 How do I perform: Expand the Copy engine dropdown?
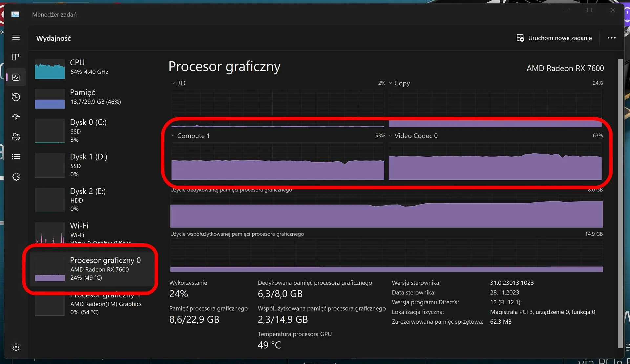coord(399,83)
